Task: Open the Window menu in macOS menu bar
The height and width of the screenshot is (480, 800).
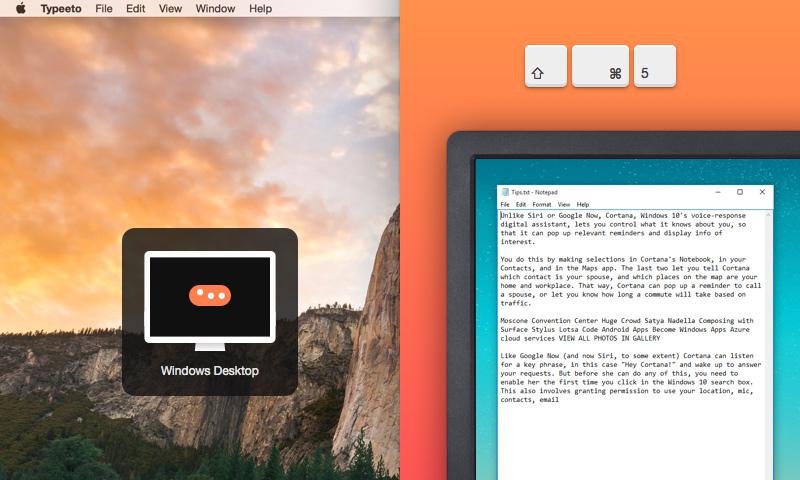Action: [215, 9]
